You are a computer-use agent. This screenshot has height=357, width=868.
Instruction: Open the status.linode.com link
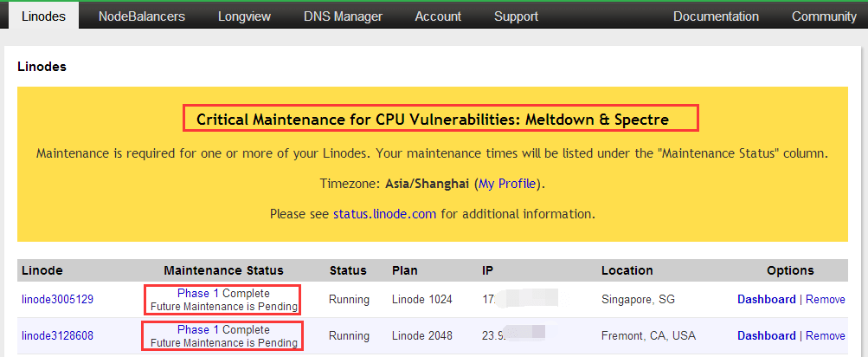pos(384,213)
